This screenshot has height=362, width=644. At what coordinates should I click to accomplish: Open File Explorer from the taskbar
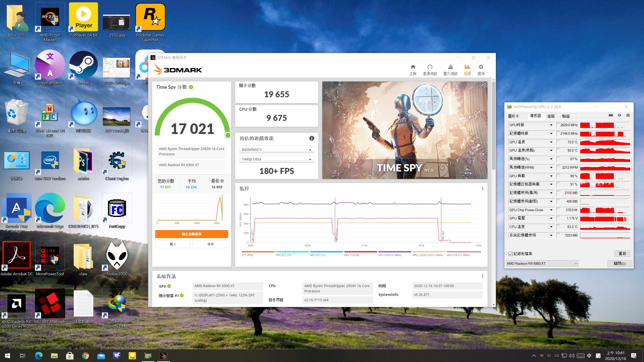(54, 356)
